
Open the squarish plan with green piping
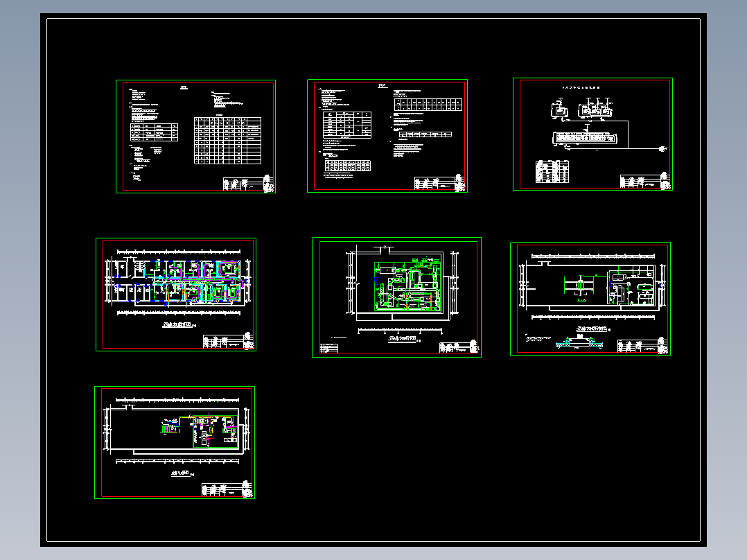(x=396, y=297)
